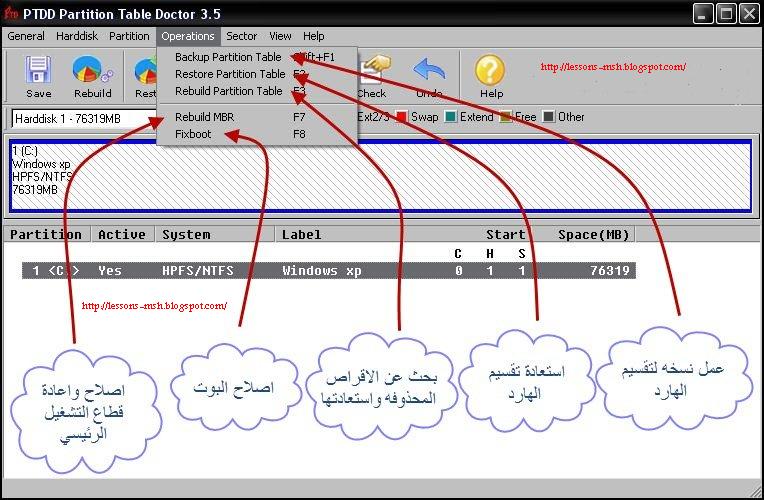Viewport: 764px width, 500px height.
Task: Click the dark Other legend swatch
Action: tap(549, 117)
